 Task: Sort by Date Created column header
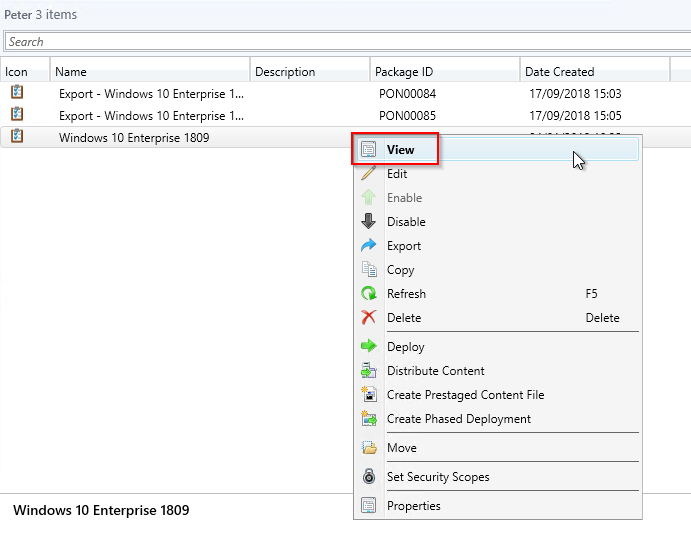pyautogui.click(x=594, y=72)
